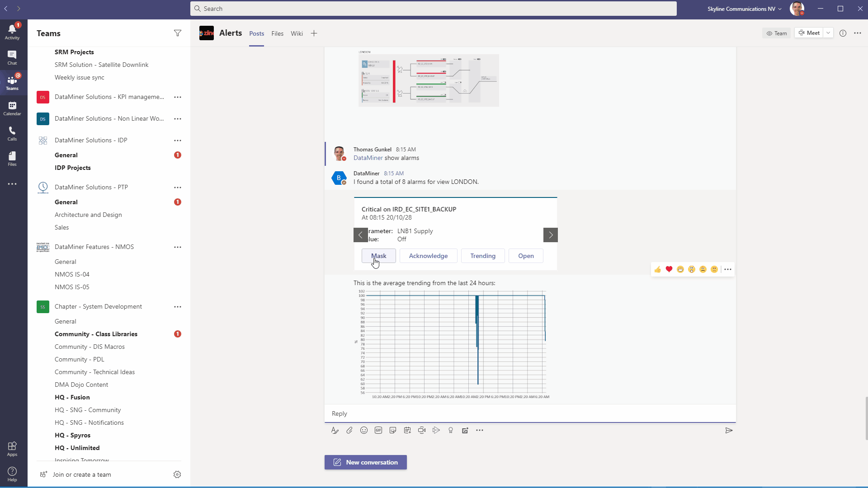
Task: Open more options for DataMiner Solutions - IDP team
Action: (178, 141)
